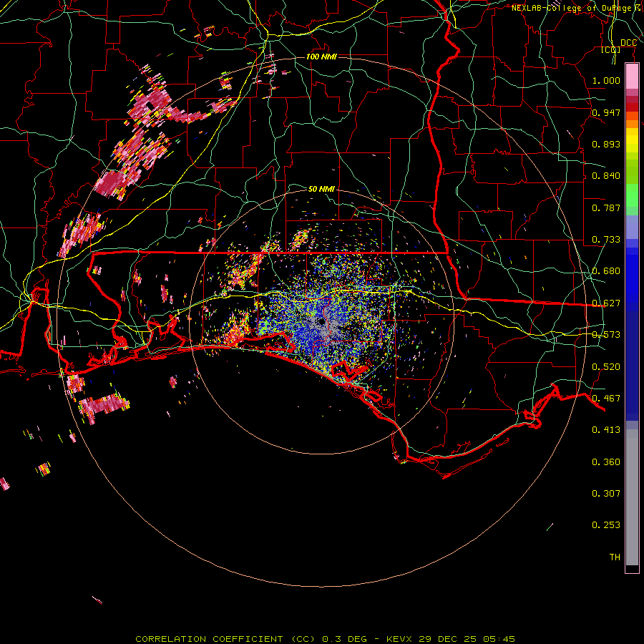Click the 0.733 scale value

(606, 240)
